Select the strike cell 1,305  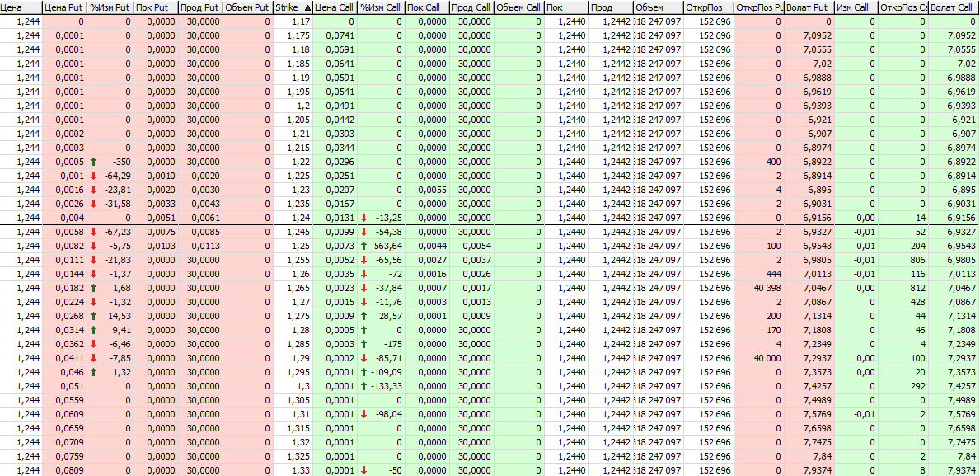coord(293,400)
